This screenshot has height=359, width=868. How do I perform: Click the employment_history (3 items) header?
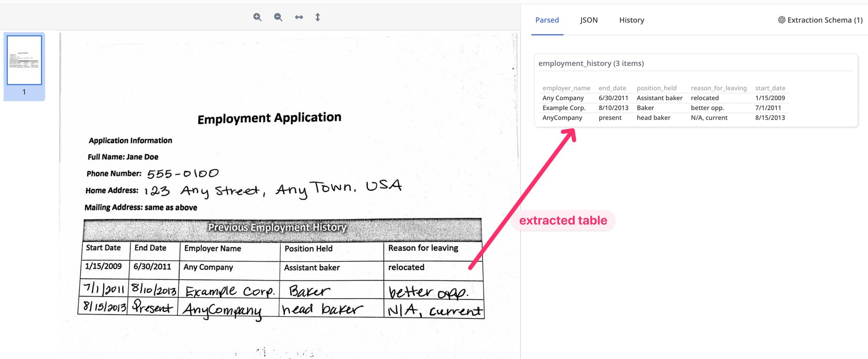click(x=591, y=63)
